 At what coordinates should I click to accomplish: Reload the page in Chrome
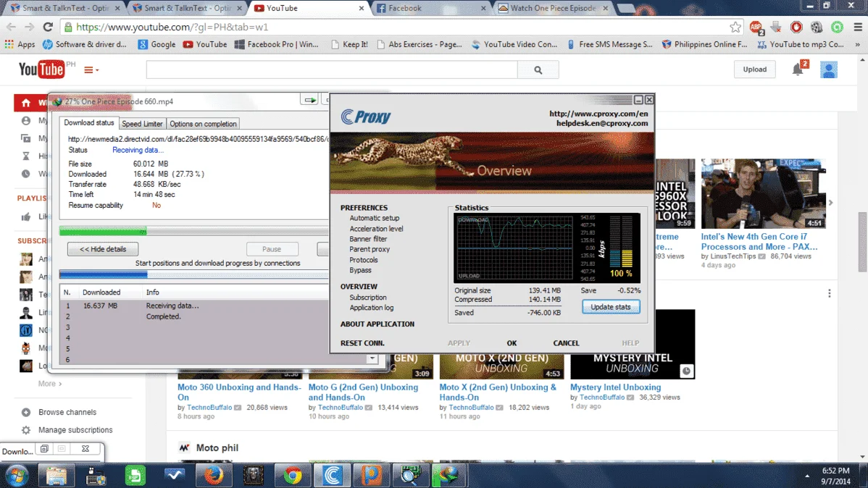[48, 27]
